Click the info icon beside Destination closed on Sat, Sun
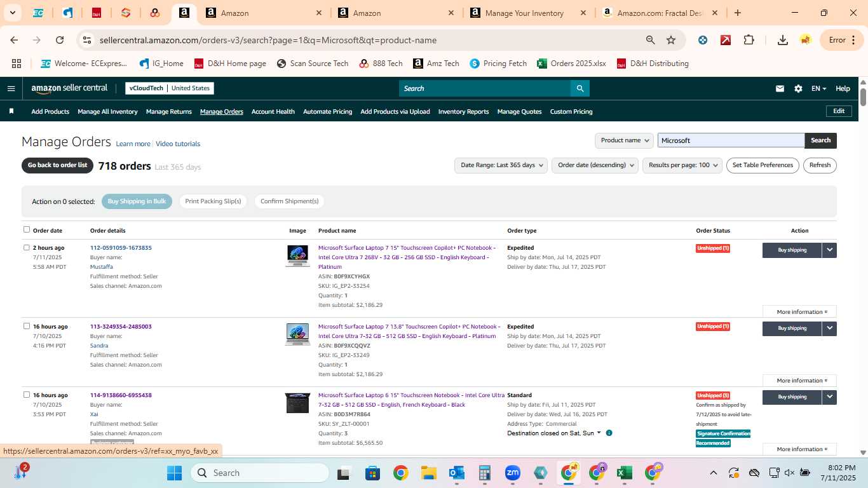This screenshot has width=868, height=488. 609,433
